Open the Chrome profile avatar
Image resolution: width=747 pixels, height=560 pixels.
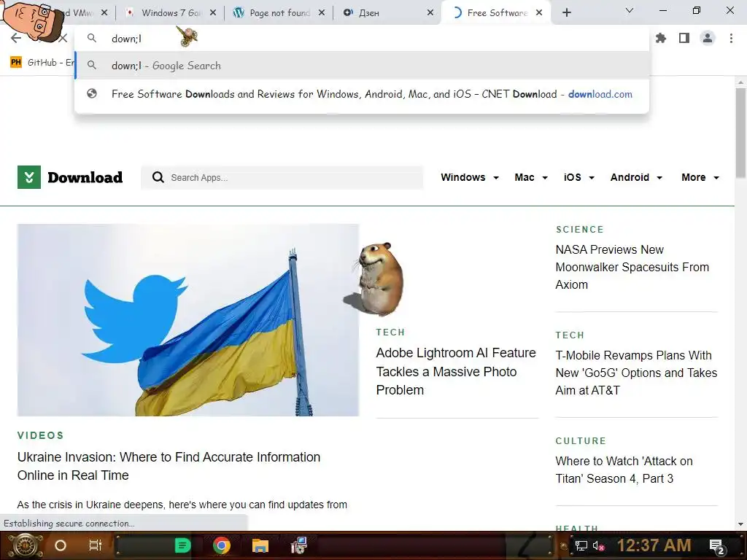pyautogui.click(x=708, y=38)
